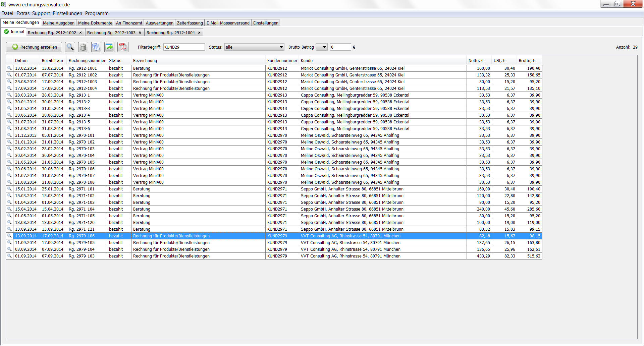Expand the Brutto-Betrag comparison dropdown
Screen dimensions: 644x346
[x=322, y=47]
